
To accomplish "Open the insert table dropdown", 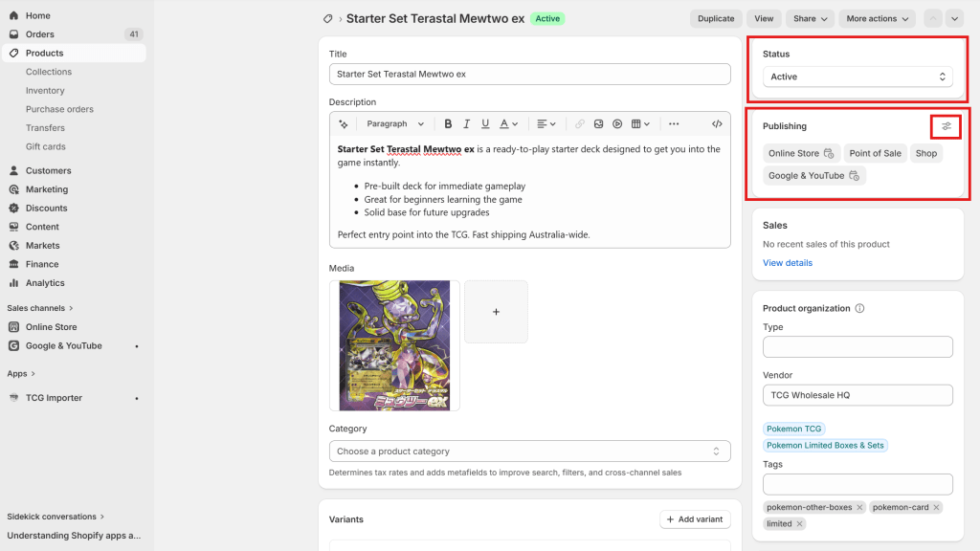I will pyautogui.click(x=640, y=123).
